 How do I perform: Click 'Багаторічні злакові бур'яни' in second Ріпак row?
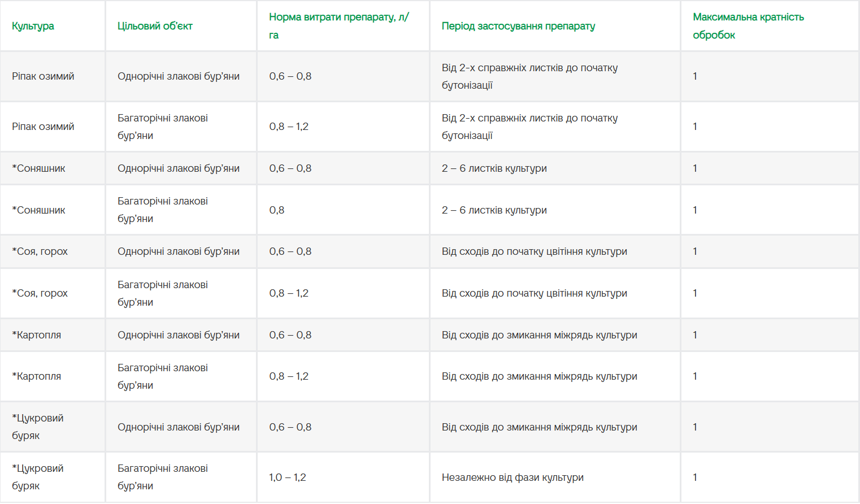point(163,127)
